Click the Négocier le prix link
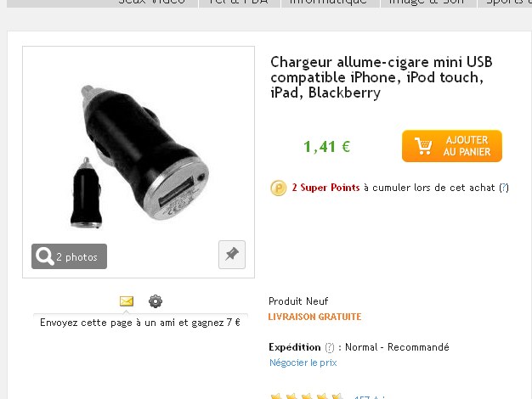The width and height of the screenshot is (532, 399). [303, 362]
